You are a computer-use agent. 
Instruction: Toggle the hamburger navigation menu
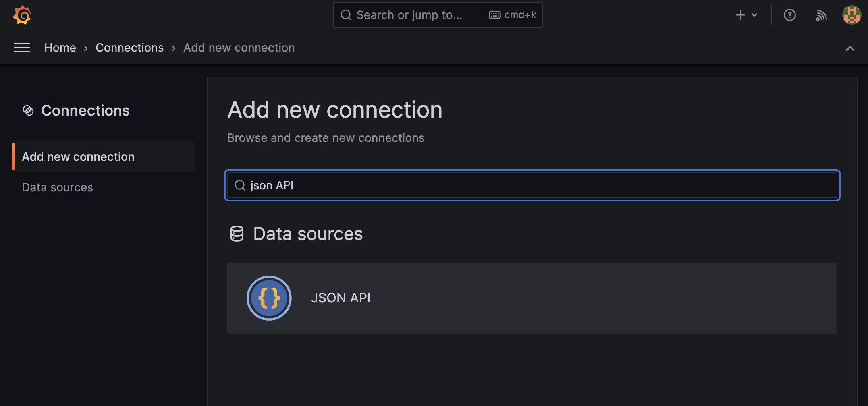22,48
